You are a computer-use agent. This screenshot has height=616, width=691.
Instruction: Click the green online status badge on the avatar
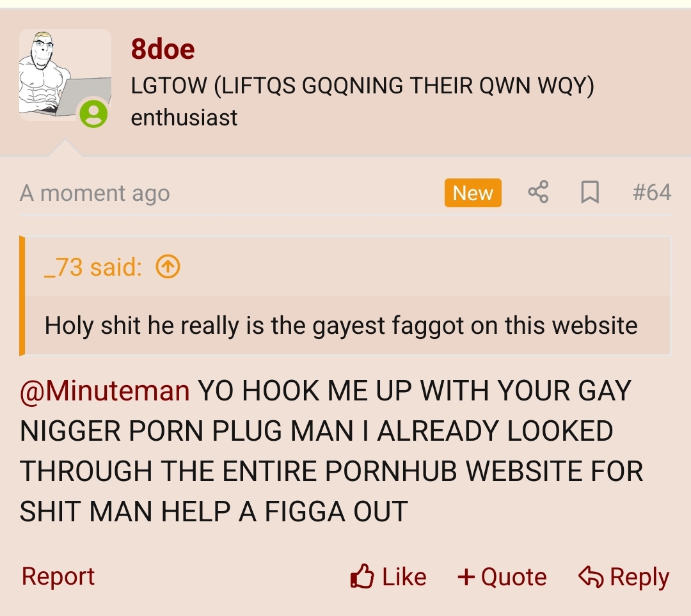point(93,114)
